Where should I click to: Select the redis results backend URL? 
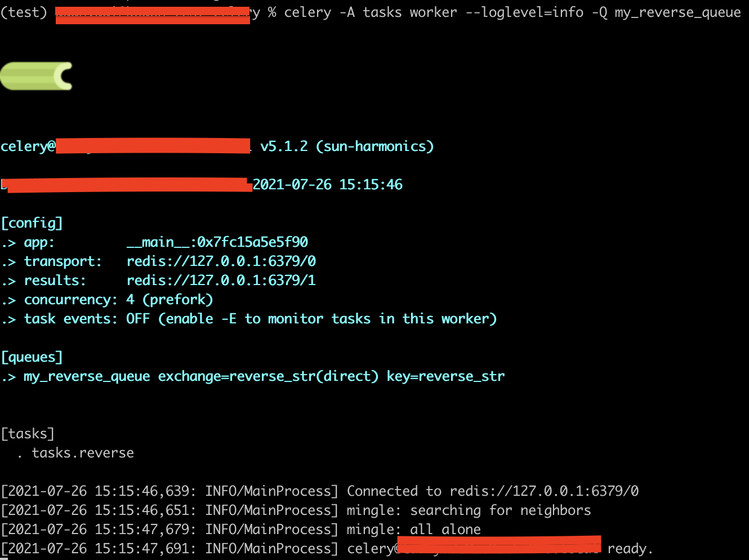(221, 280)
